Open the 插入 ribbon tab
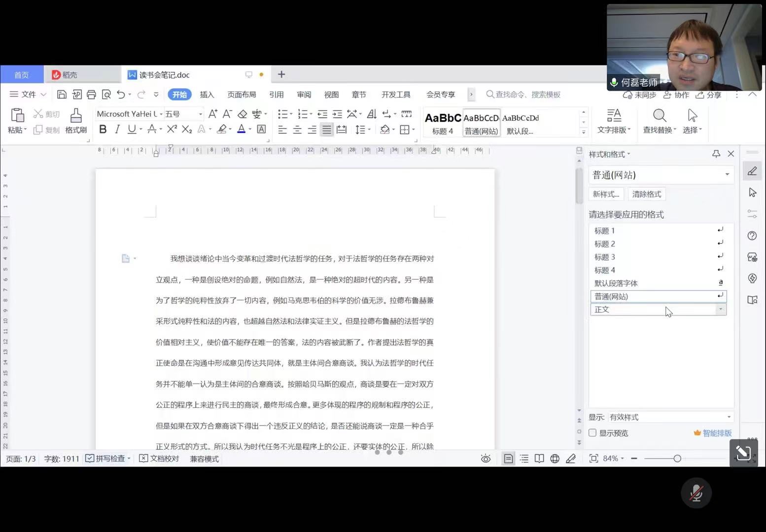The height and width of the screenshot is (532, 766). tap(207, 95)
